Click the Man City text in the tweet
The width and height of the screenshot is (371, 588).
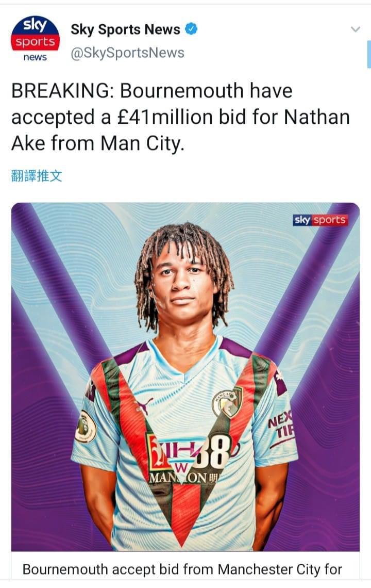[x=142, y=143]
